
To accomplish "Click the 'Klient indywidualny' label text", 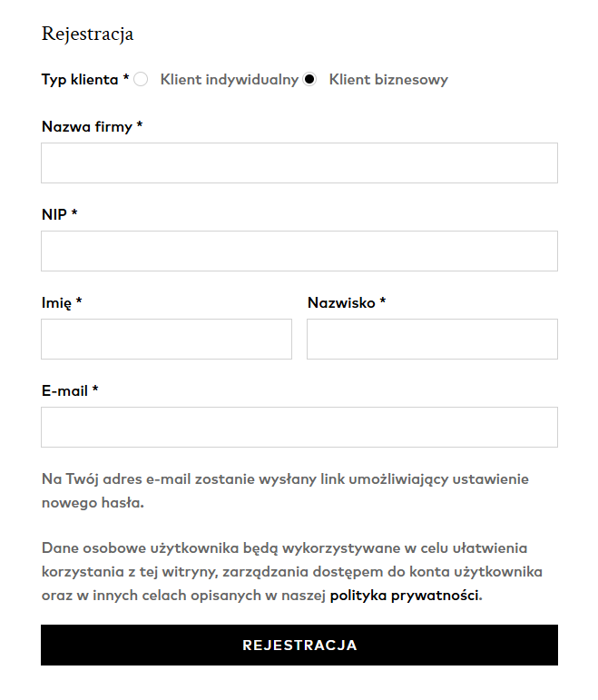I will click(x=229, y=79).
